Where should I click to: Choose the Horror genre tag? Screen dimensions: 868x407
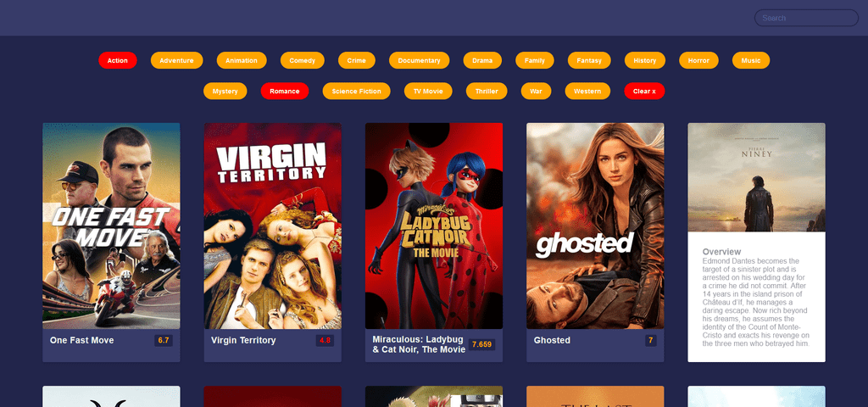coord(698,60)
